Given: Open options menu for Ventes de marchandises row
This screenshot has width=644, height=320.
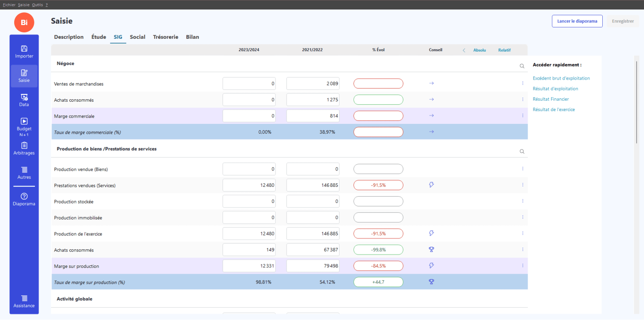Looking at the screenshot, I should 523,84.
